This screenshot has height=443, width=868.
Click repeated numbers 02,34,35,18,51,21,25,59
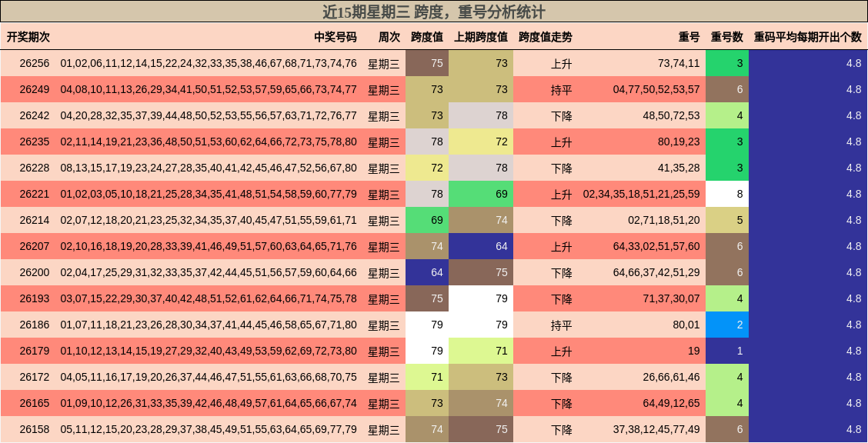pyautogui.click(x=642, y=194)
